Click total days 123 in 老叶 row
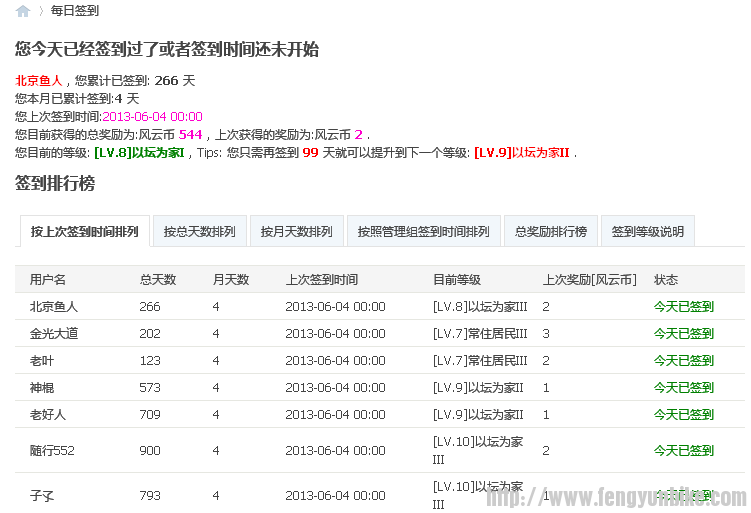The height and width of the screenshot is (513, 751). (150, 361)
